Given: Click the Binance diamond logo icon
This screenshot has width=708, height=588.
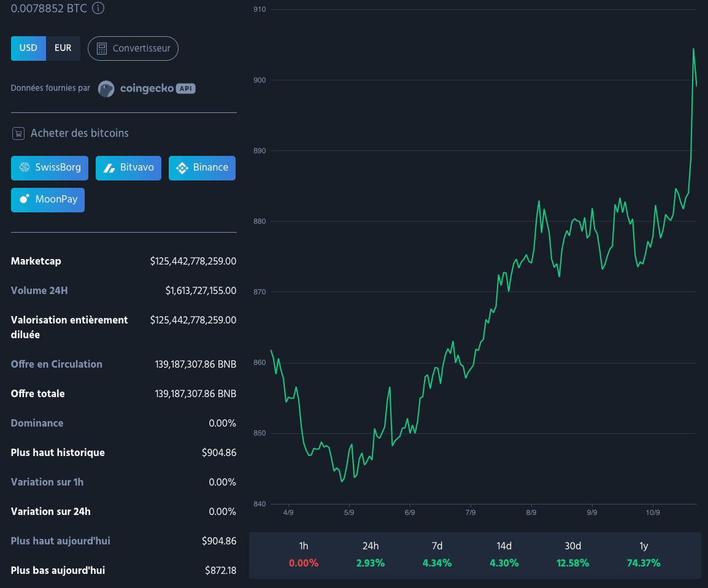Looking at the screenshot, I should 182,168.
